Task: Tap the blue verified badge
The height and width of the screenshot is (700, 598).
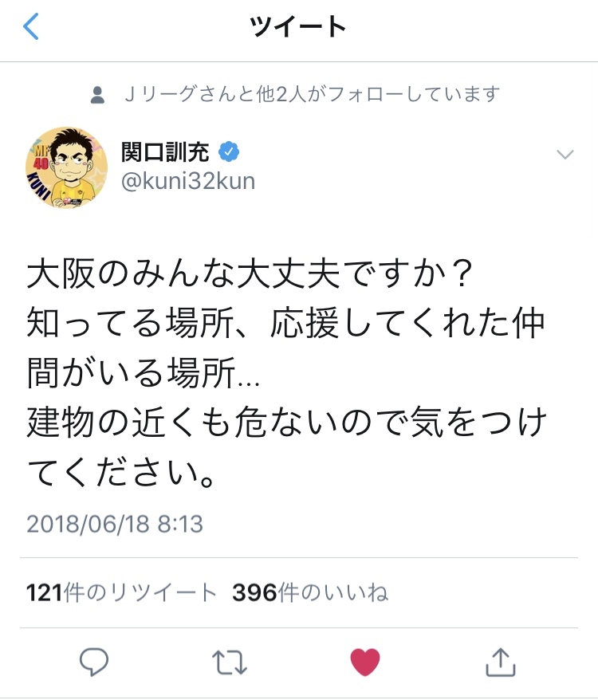Action: 230,151
